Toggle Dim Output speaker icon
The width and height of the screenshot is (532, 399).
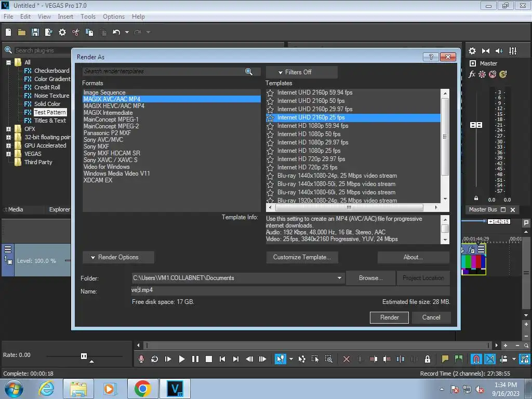[499, 51]
